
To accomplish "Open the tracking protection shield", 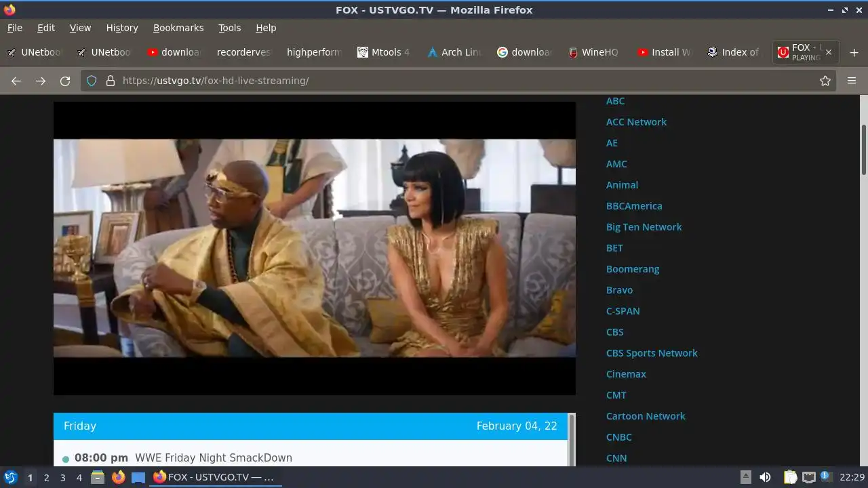I will pos(93,81).
